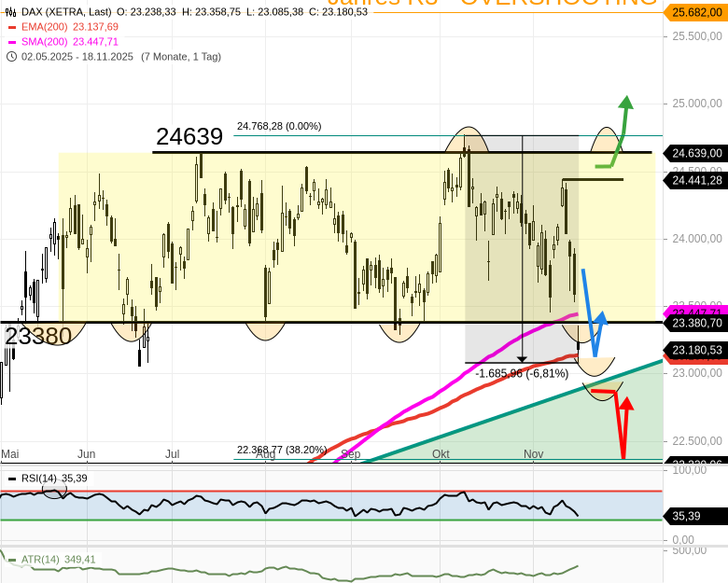Click the clock icon next to the date range

(x=11, y=57)
